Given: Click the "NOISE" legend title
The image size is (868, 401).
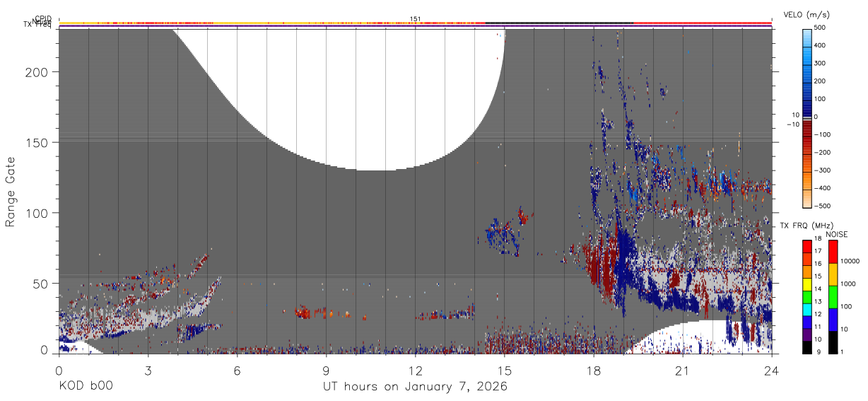Looking at the screenshot, I should pos(836,234).
